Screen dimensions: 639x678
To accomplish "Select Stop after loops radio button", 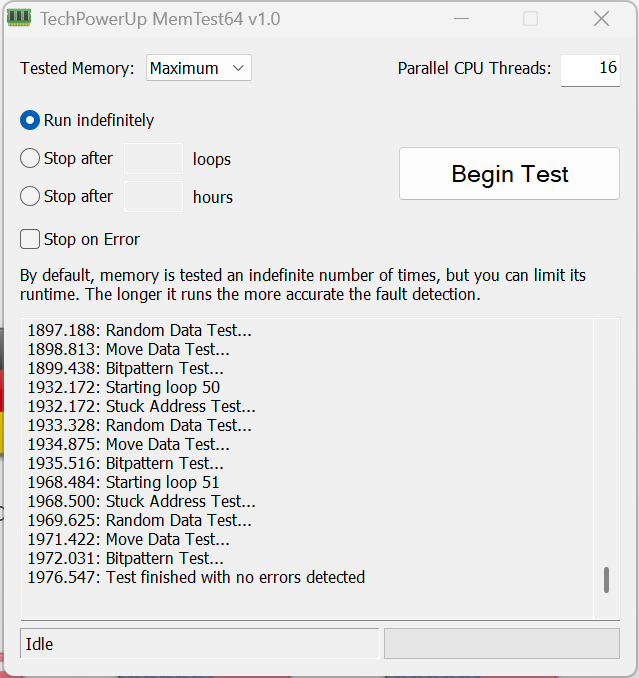I will tap(30, 158).
